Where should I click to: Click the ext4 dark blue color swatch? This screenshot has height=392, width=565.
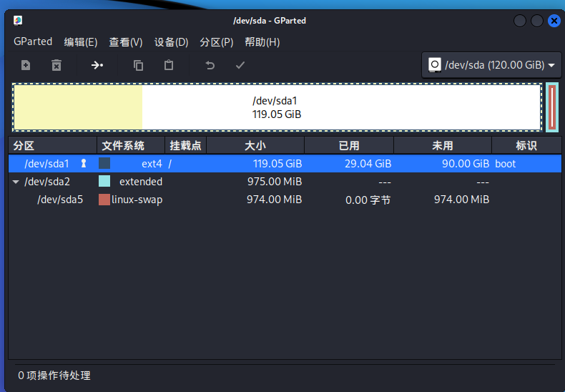[104, 163]
